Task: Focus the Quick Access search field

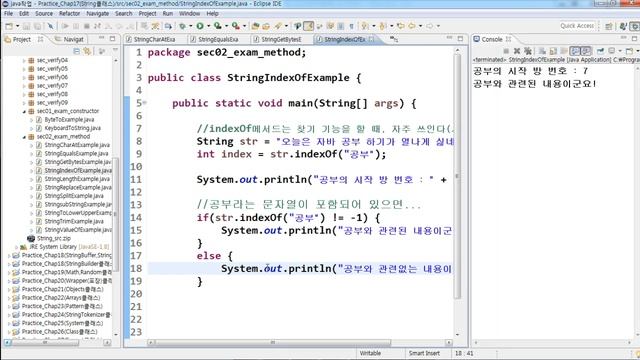Action: [x=577, y=26]
